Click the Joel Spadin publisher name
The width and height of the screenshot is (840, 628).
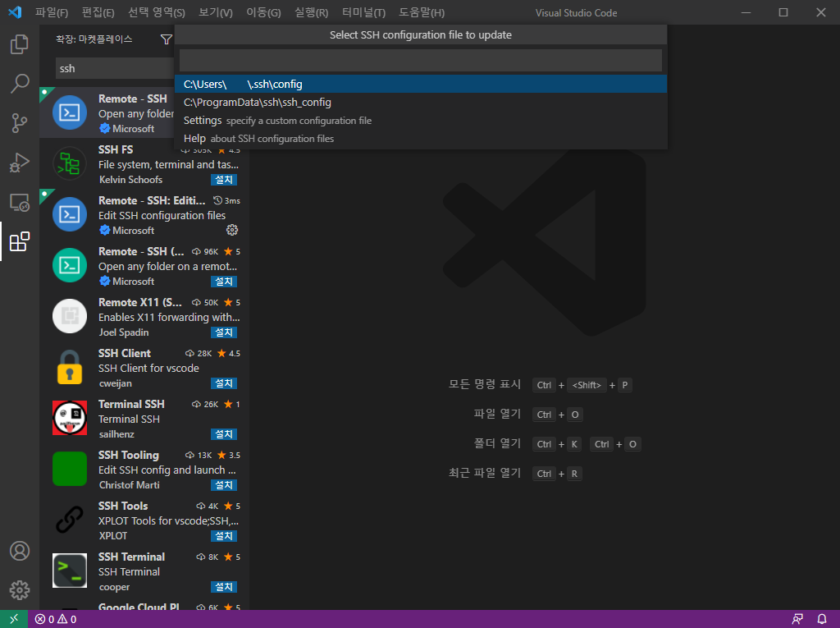pyautogui.click(x=124, y=332)
